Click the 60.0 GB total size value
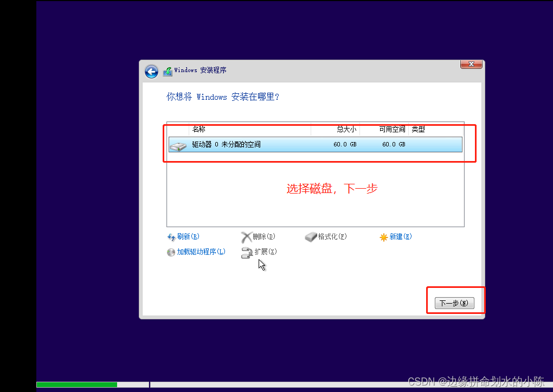553x392 pixels. point(345,144)
